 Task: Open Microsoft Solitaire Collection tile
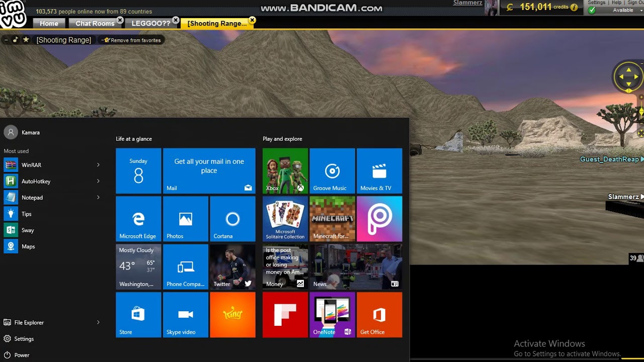pos(285,219)
